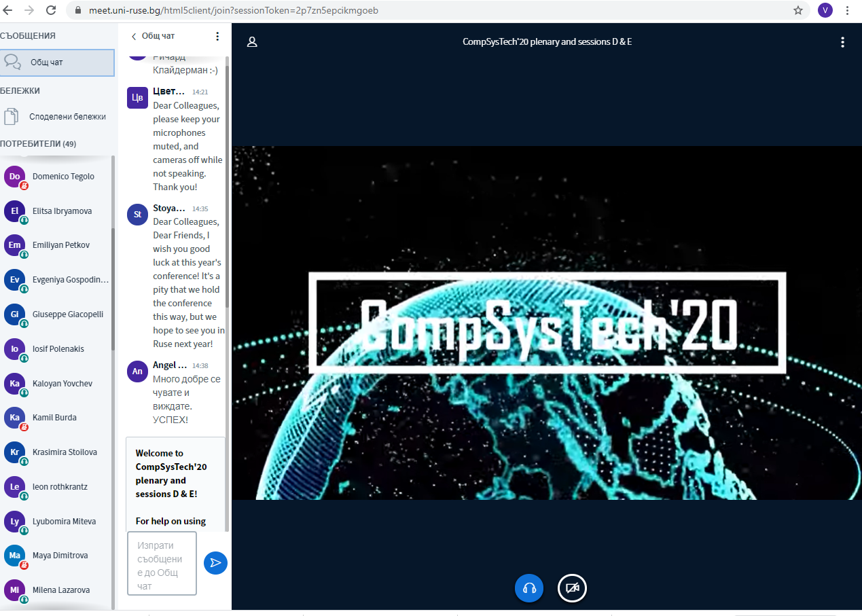Click Domenico Tegolo's avatar
The width and height of the screenshot is (862, 616).
pyautogui.click(x=15, y=177)
